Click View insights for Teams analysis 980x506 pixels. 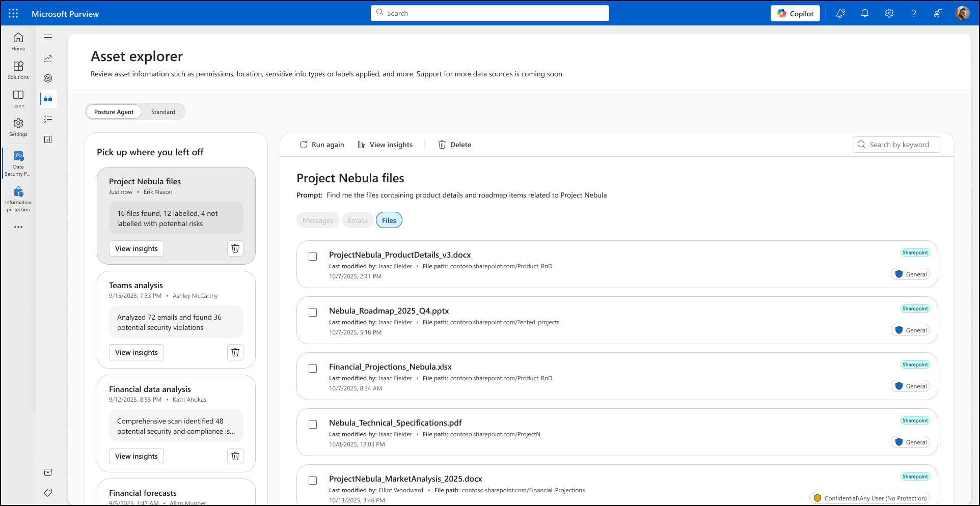(136, 352)
